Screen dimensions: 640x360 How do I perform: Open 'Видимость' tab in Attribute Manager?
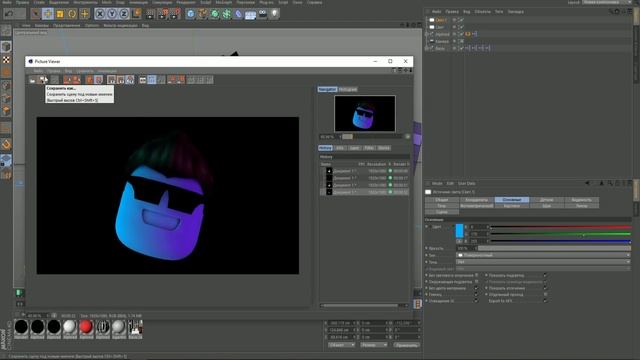click(582, 200)
